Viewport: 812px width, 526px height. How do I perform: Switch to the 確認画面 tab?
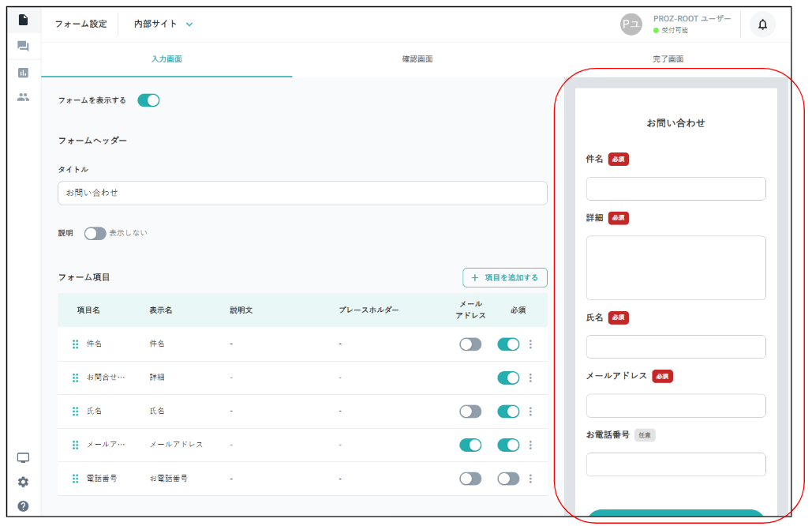pyautogui.click(x=417, y=59)
